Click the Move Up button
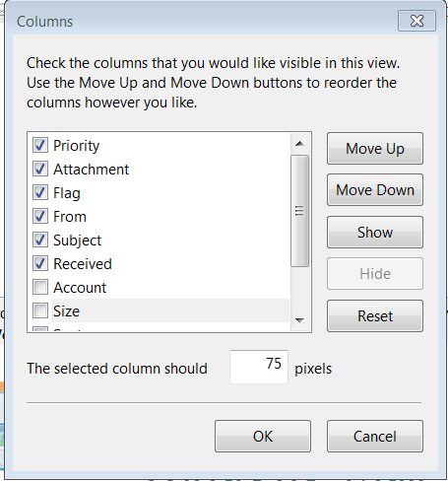The height and width of the screenshot is (482, 448). click(x=375, y=149)
